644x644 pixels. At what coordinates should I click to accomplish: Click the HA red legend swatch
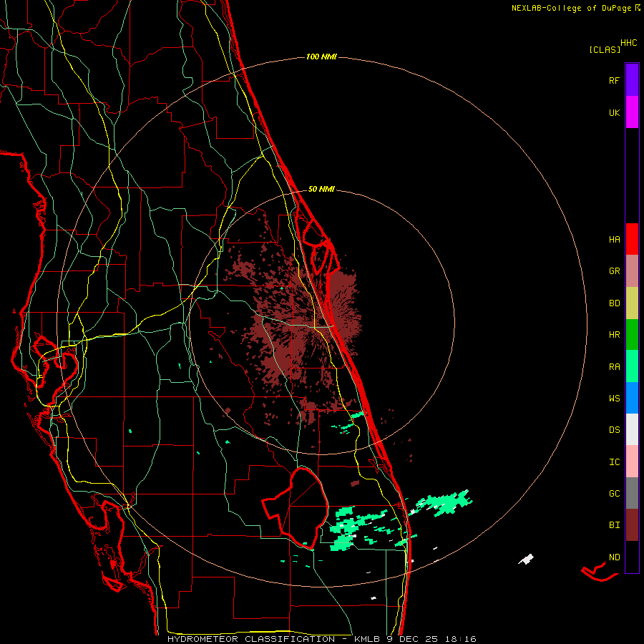click(632, 239)
